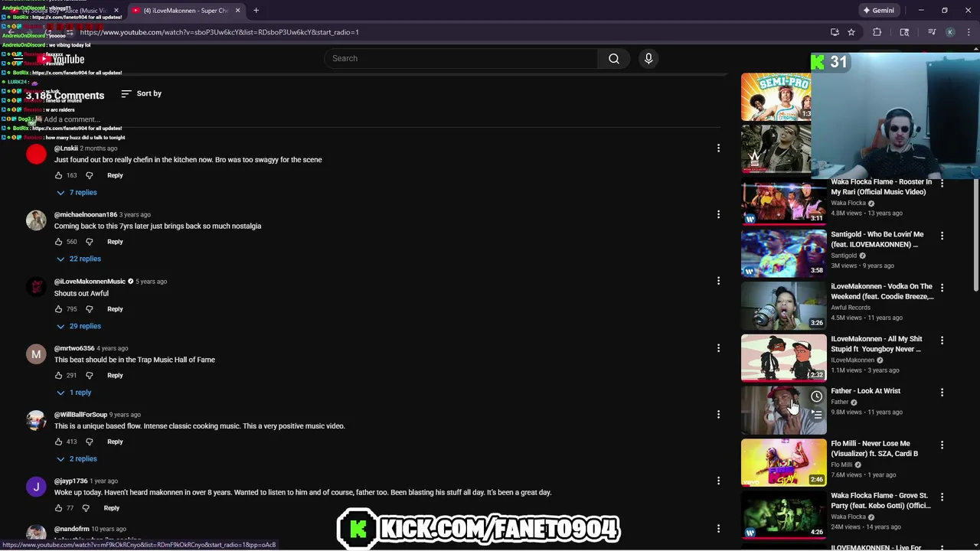Open Father - Look At Wrist thumbnail

coord(783,411)
